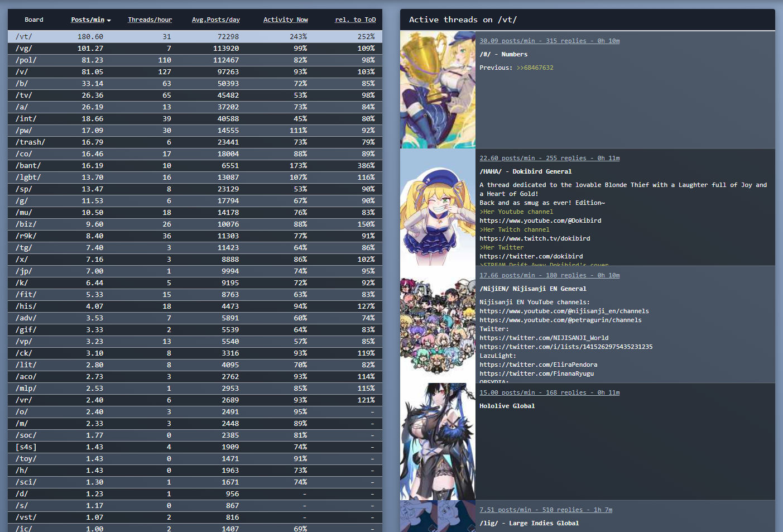Image resolution: width=783 pixels, height=532 pixels.
Task: Select the /ck/ board row
Action: (x=195, y=353)
